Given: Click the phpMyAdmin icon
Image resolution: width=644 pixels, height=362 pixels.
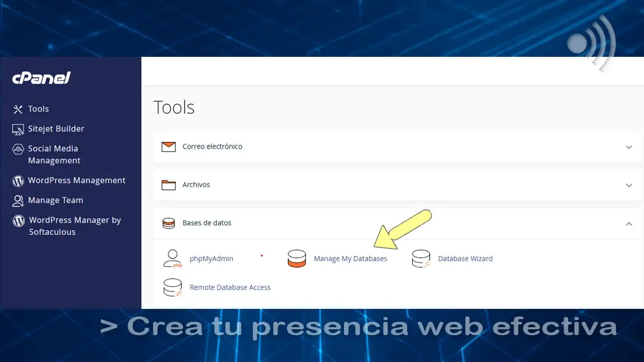Looking at the screenshot, I should 172,258.
